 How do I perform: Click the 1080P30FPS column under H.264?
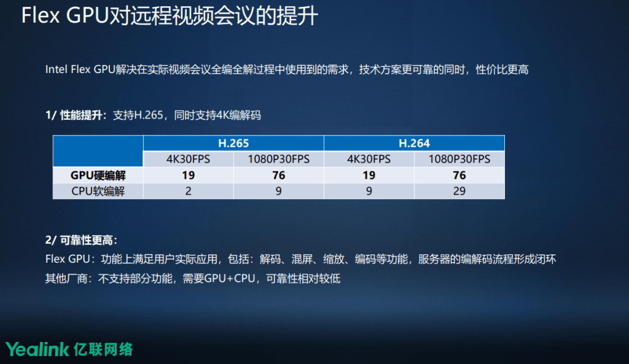[x=459, y=158]
